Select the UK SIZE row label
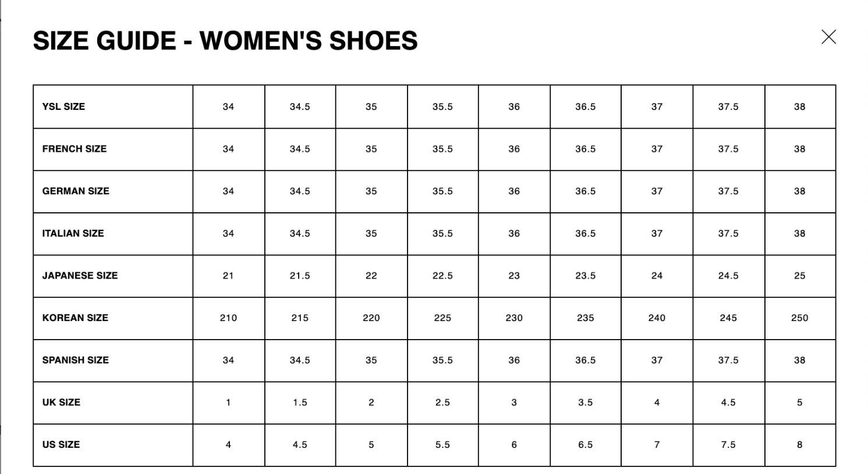Viewport: 868px width, 474px height. 61,402
